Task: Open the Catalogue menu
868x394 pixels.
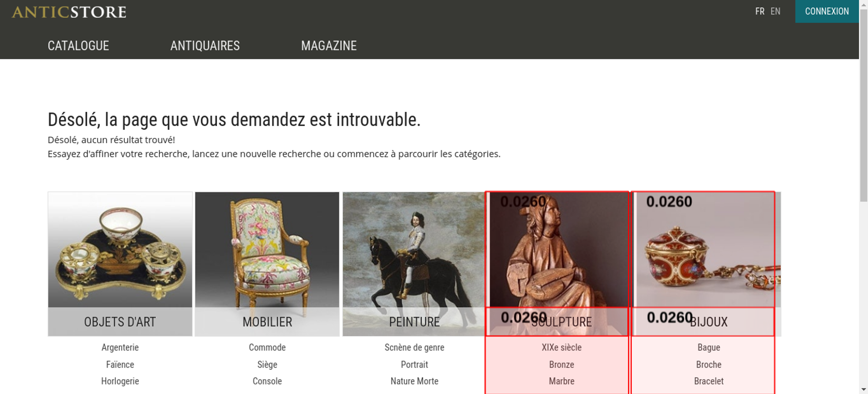Action: click(78, 46)
